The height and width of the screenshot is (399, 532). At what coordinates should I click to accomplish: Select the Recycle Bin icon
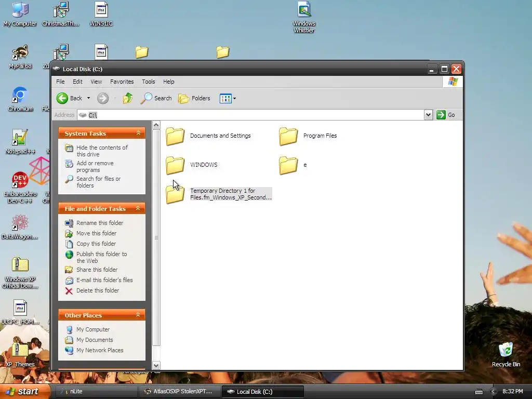[506, 355]
